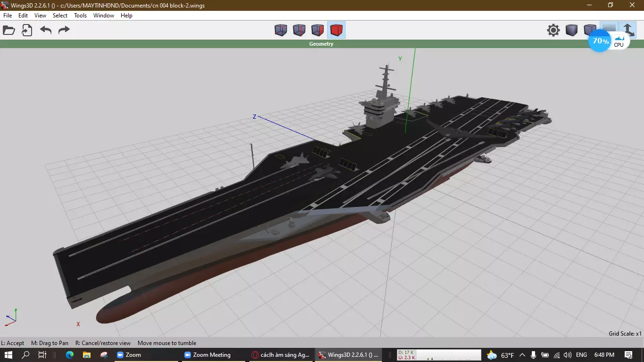Image resolution: width=644 pixels, height=362 pixels.
Task: Open the Windows notification center
Action: (x=628, y=355)
